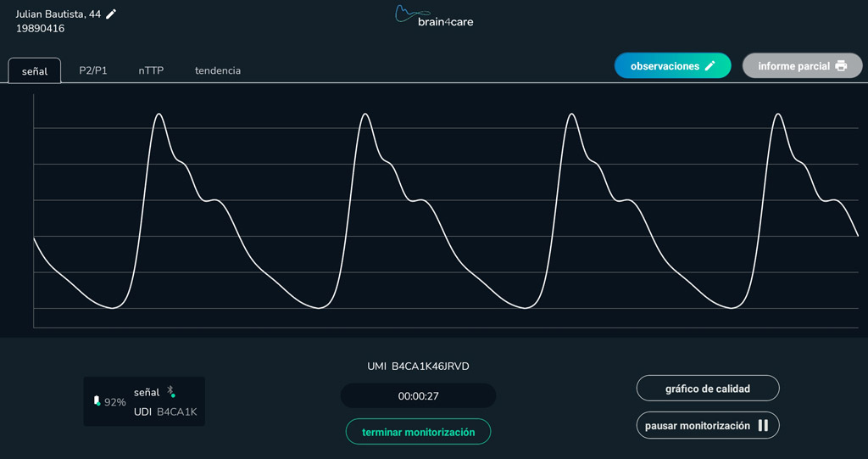Click the battery level icon
Screen dimensions: 868x459
tap(97, 401)
